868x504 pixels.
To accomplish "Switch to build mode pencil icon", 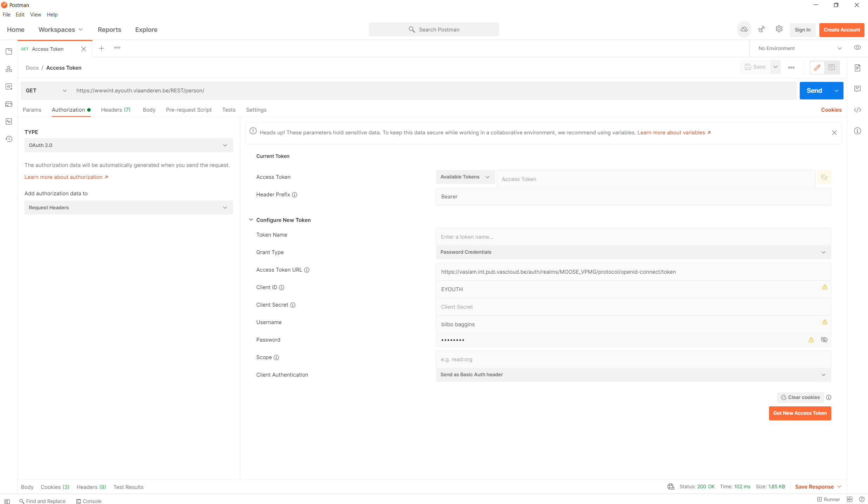I will 817,68.
